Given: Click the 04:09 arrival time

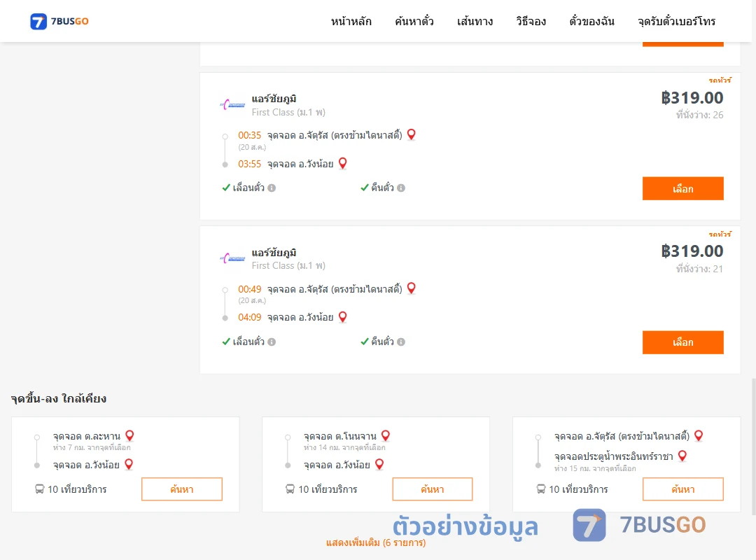Looking at the screenshot, I should (x=249, y=317).
